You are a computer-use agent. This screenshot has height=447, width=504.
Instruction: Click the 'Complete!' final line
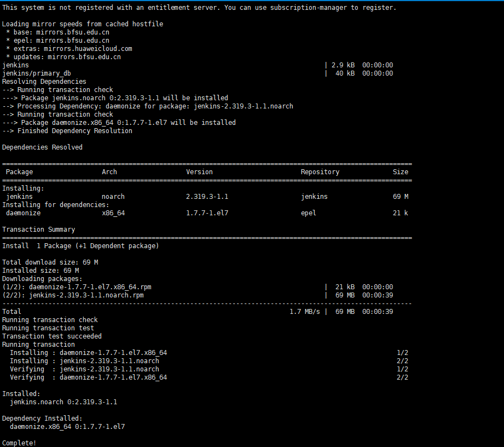(x=19, y=443)
